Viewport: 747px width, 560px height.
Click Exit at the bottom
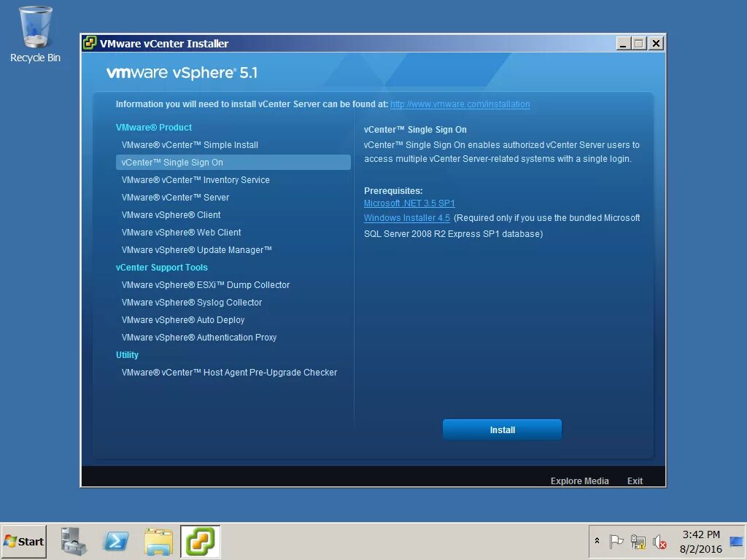(635, 481)
